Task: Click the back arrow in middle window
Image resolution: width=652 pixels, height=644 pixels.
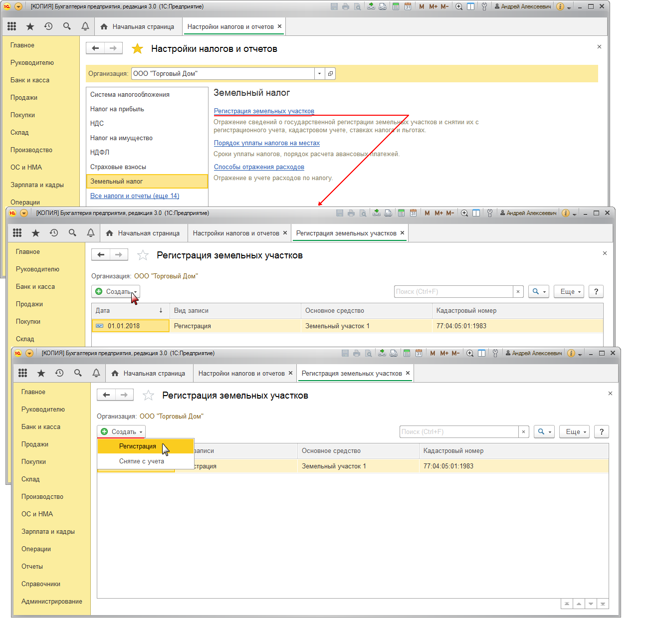Action: tap(101, 255)
